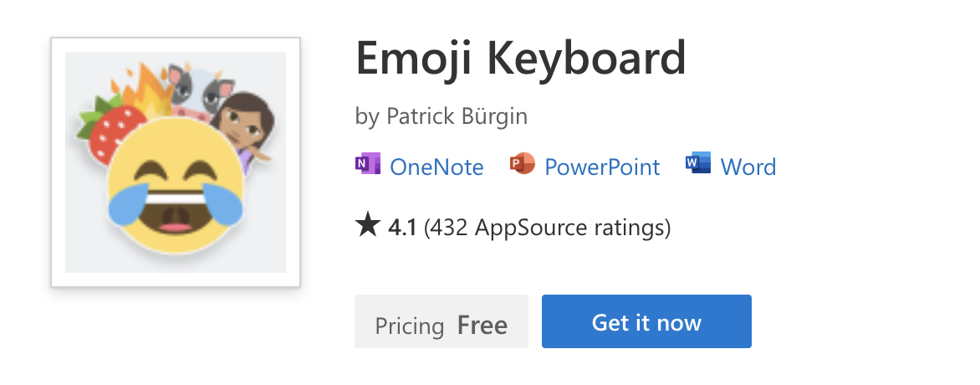Select the author name Patrick Bürgin
This screenshot has height=385, width=980.
tap(457, 116)
